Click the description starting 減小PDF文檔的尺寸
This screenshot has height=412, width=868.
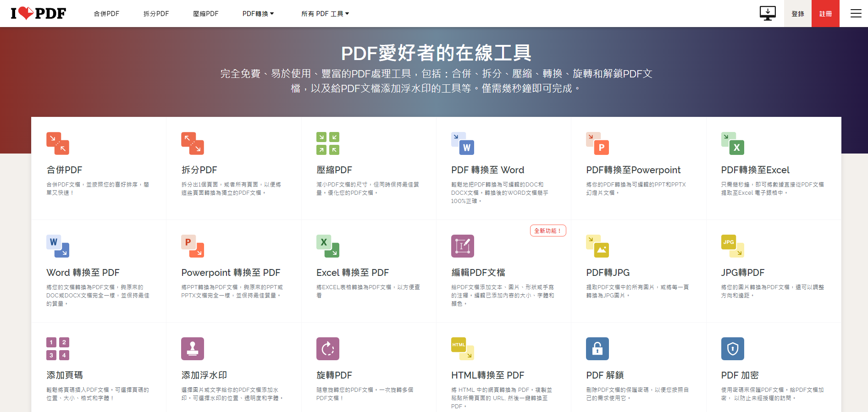point(368,189)
